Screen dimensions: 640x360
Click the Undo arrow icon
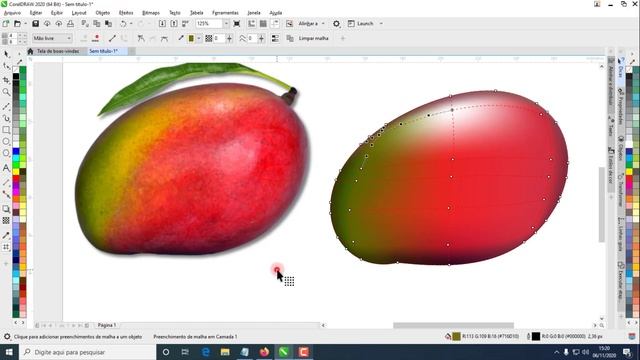[123, 24]
